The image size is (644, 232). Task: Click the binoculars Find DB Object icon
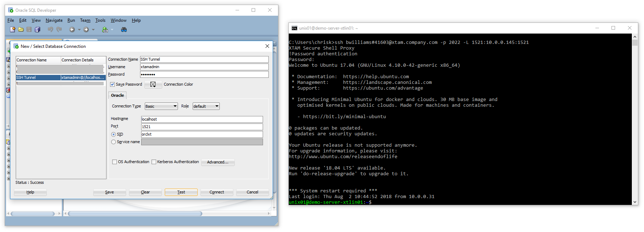(124, 30)
